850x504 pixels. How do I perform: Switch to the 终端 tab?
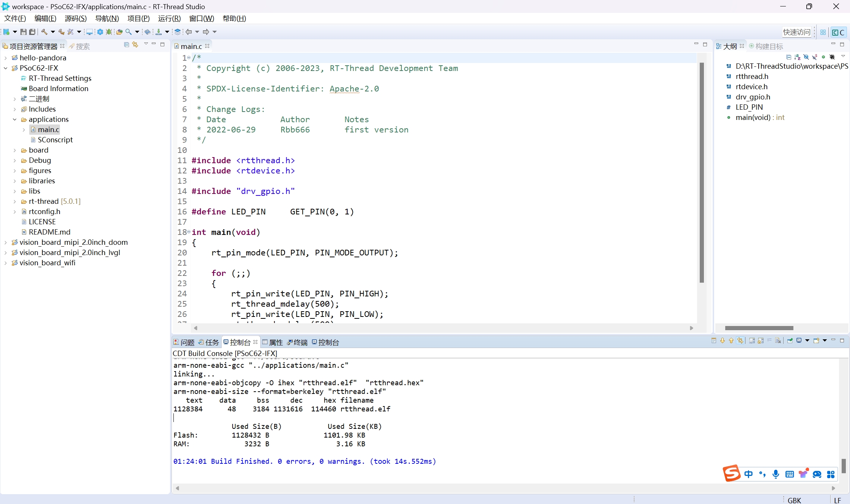pyautogui.click(x=297, y=342)
